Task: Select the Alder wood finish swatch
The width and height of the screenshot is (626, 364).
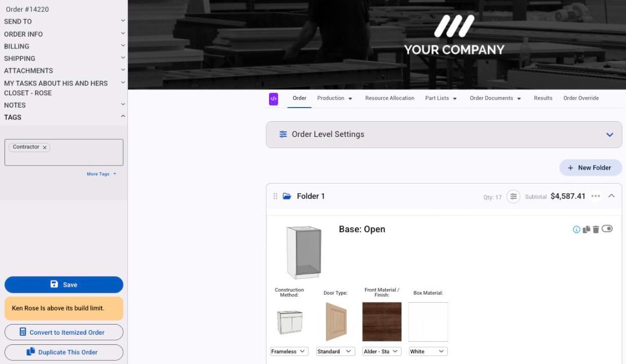Action: [382, 322]
